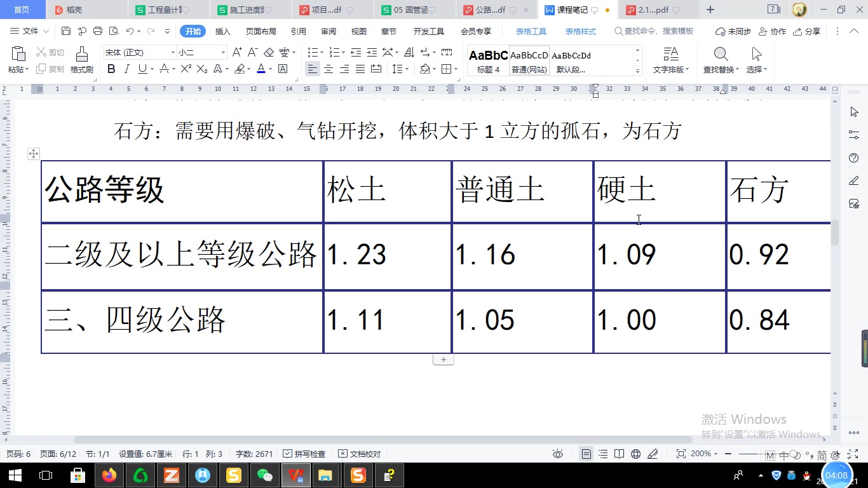868x488 pixels.
Task: Open the 文件 menu dropdown
Action: [x=31, y=31]
